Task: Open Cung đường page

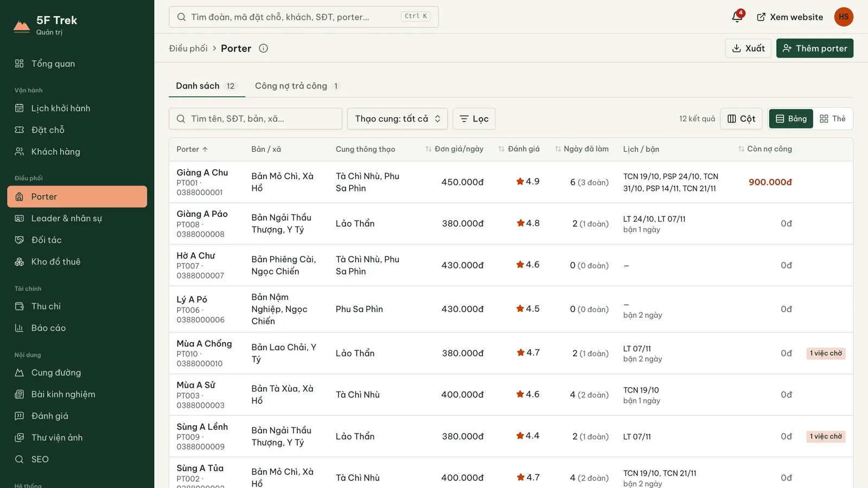Action: tap(77, 373)
